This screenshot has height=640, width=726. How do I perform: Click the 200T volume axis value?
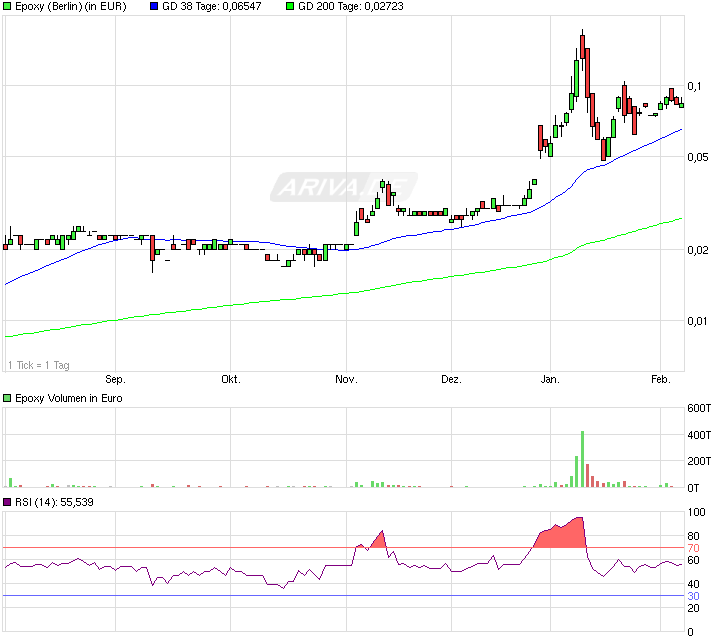tap(699, 461)
